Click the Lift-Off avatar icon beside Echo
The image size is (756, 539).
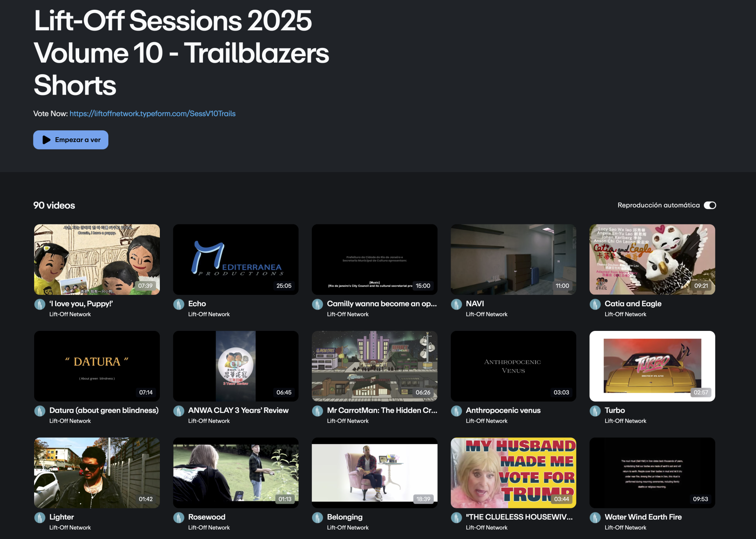pos(179,305)
